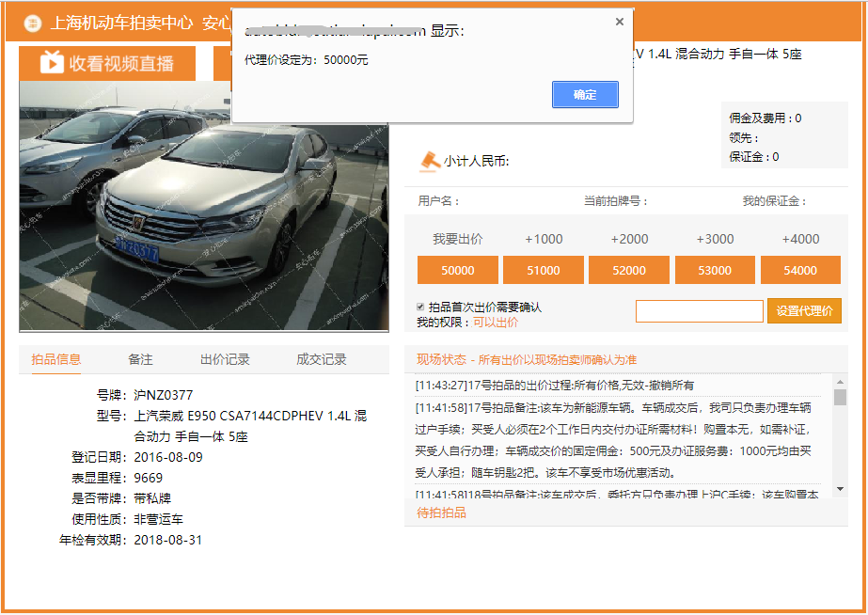Click the 设置代理价 button
Viewport: 868px width, 615px height.
click(x=804, y=311)
